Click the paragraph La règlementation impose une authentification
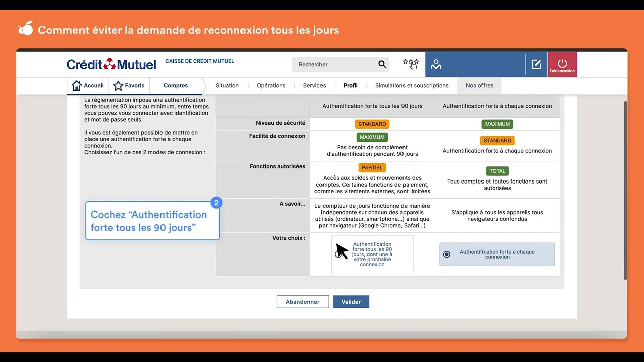644x362 pixels. (x=146, y=110)
